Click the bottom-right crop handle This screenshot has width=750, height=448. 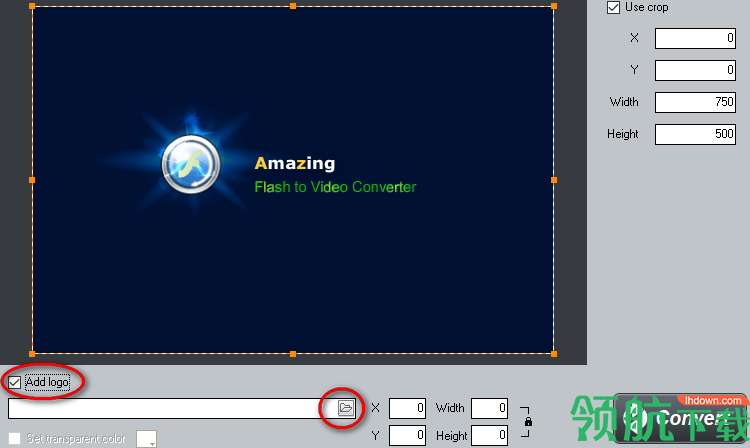click(554, 354)
